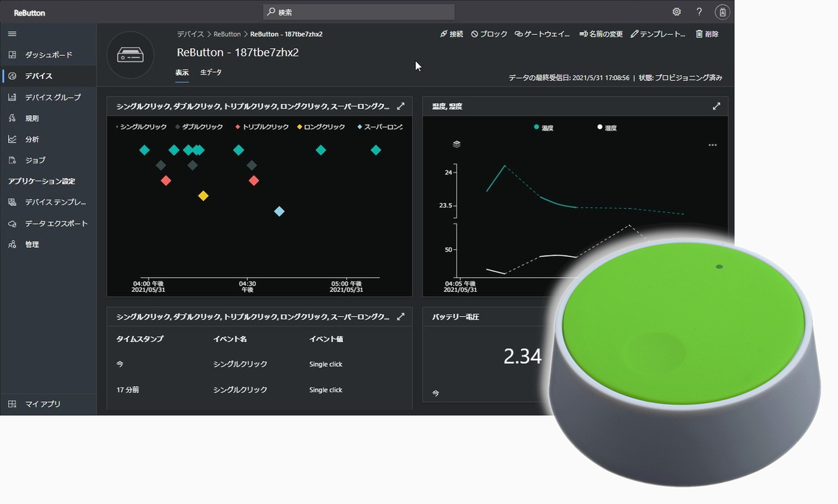Open the user account icon
The image size is (838, 504).
coord(722,12)
